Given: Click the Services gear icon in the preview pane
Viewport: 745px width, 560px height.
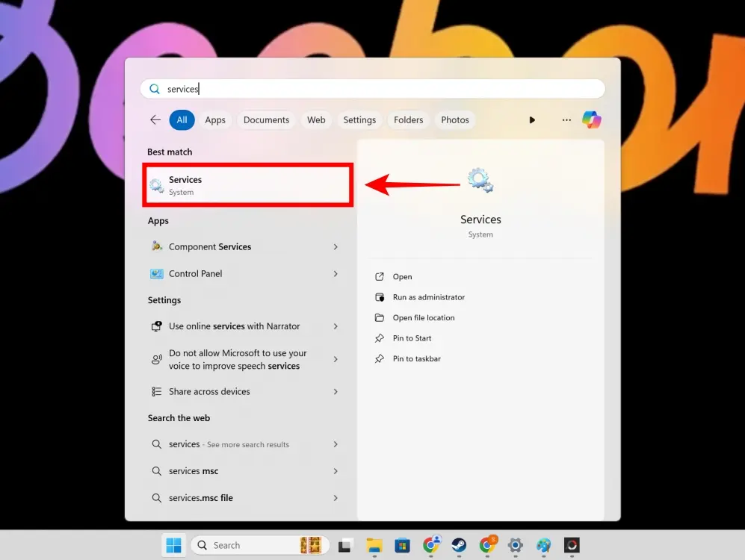Looking at the screenshot, I should 480,179.
